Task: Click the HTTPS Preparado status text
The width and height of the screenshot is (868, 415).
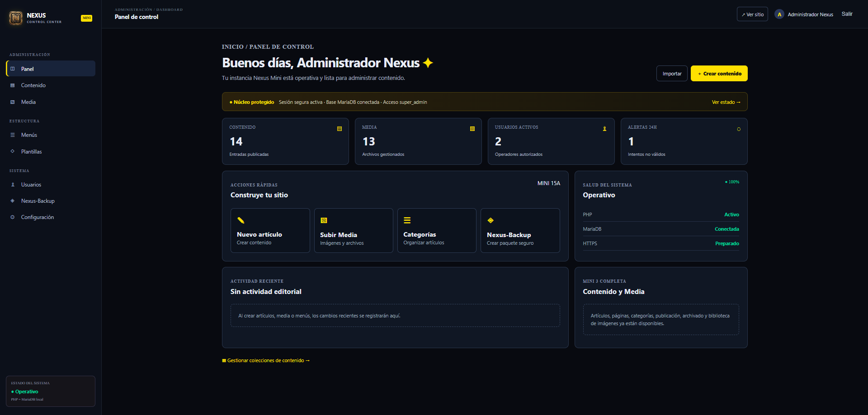Action: pos(727,243)
